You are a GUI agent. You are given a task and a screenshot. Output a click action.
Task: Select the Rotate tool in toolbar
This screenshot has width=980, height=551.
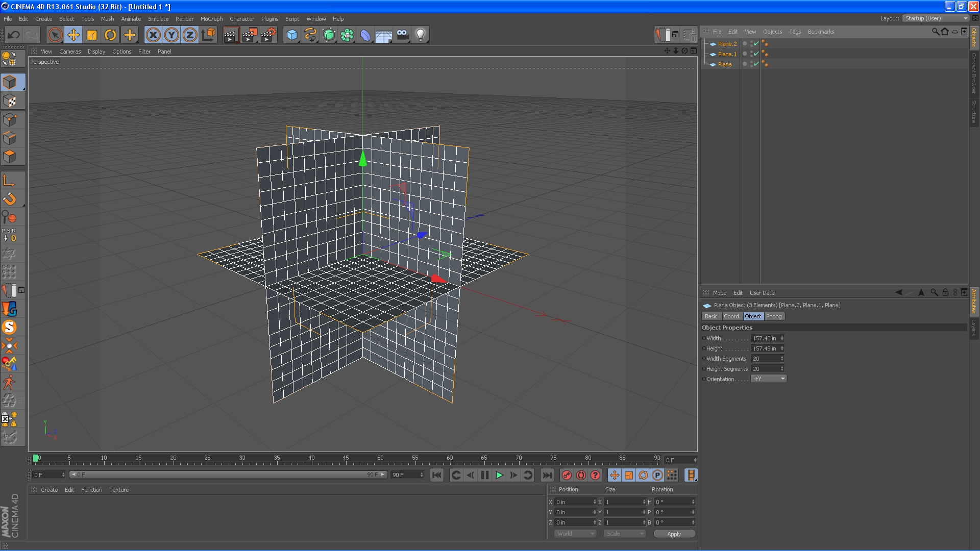pos(110,35)
